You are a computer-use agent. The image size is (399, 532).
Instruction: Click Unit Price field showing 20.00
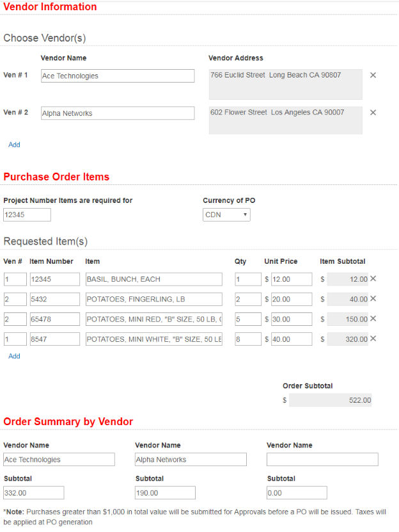pos(291,299)
